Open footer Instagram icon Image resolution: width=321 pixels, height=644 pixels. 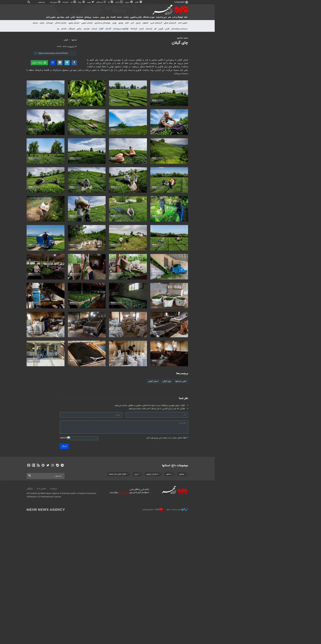tap(53, 465)
